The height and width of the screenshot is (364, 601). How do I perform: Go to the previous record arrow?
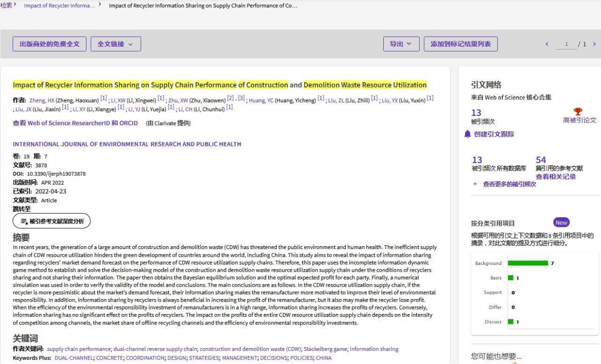click(x=547, y=44)
